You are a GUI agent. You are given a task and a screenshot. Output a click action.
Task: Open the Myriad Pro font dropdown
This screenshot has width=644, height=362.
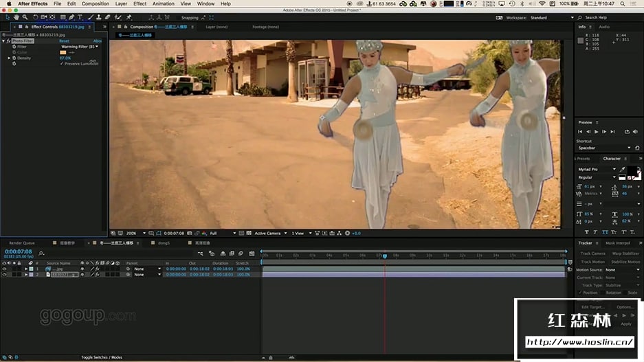coord(597,169)
